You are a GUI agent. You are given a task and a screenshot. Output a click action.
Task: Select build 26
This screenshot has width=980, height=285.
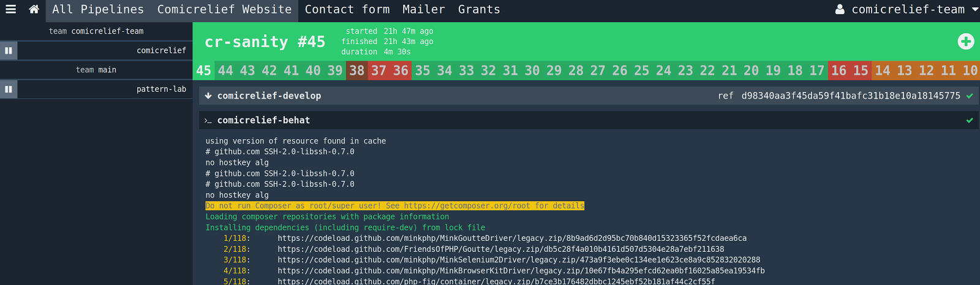620,70
